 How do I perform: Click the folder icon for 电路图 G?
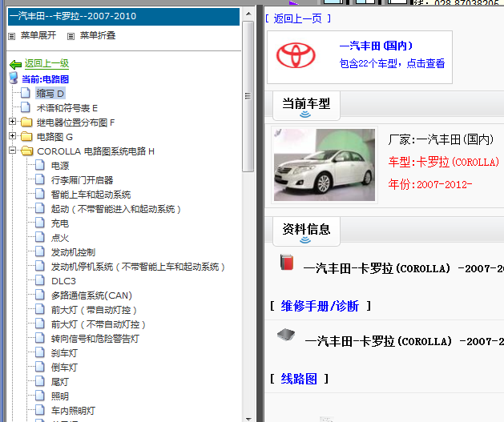(26, 136)
